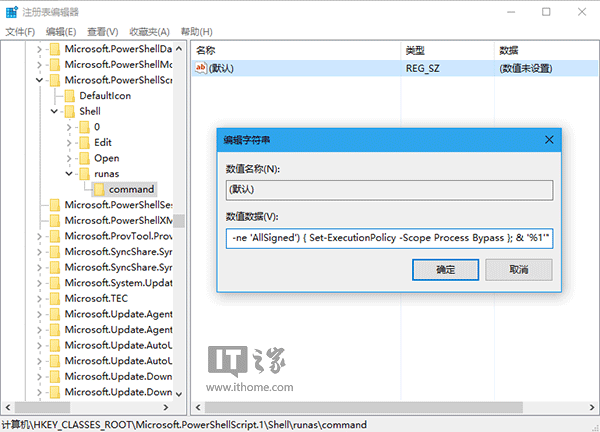Click the tree vertical scrollbar thumb
This screenshot has width=600, height=432.
179,221
